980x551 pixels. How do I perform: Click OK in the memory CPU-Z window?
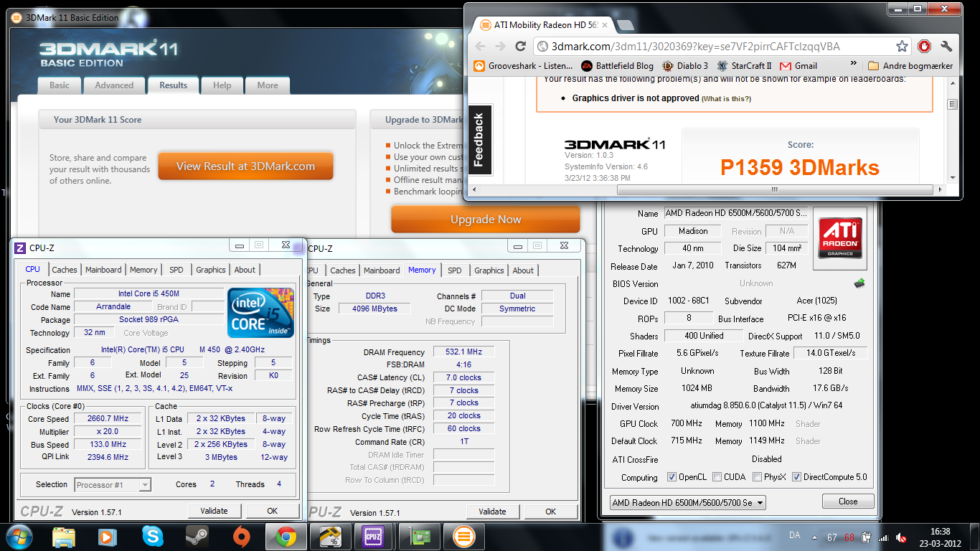click(550, 512)
